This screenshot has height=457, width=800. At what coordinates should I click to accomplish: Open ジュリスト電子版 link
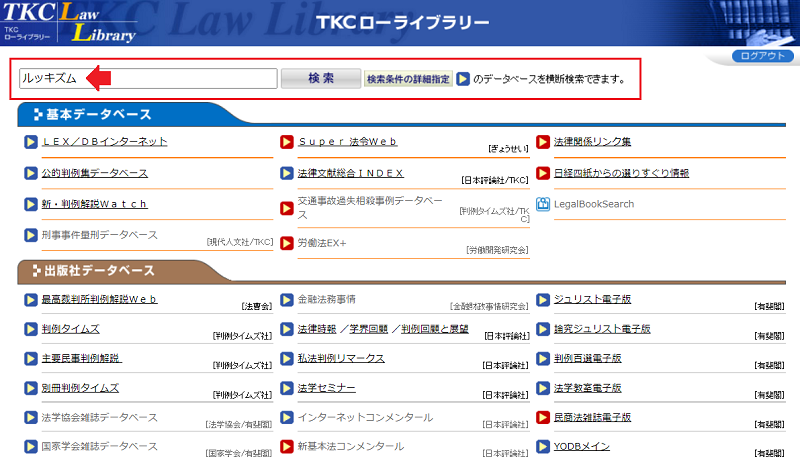[592, 299]
